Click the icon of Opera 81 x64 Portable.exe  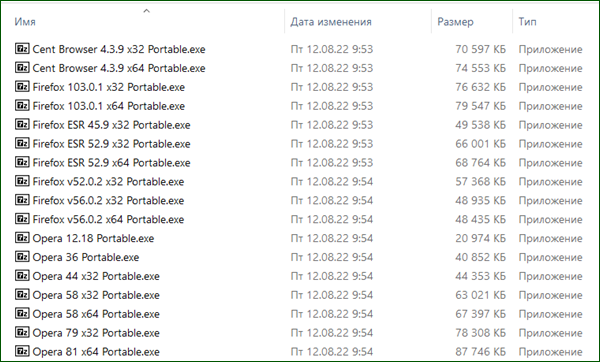[22, 351]
